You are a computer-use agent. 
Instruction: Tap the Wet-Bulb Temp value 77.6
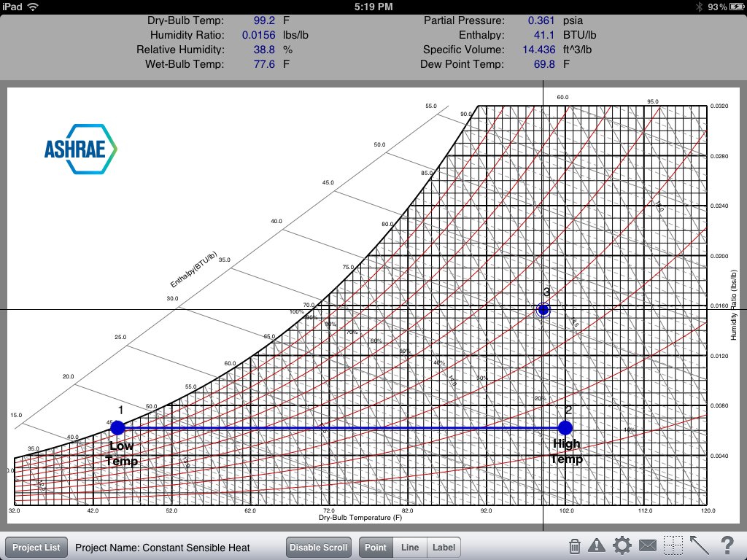point(264,64)
